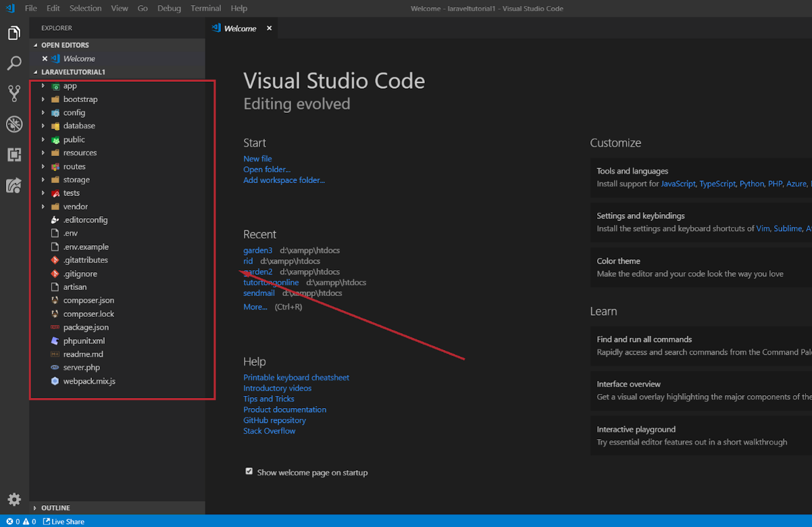The height and width of the screenshot is (527, 812).
Task: Open the Interactive playground card
Action: coord(701,435)
